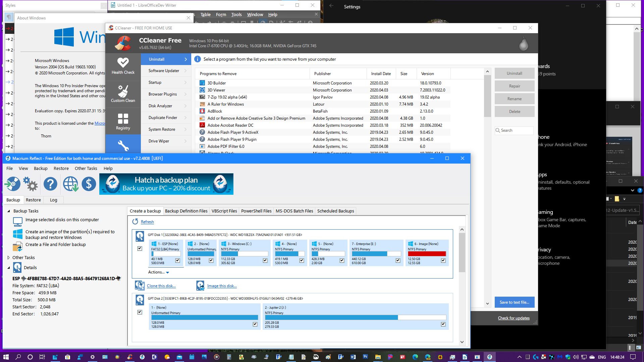The width and height of the screenshot is (644, 362).
Task: Click Macrium globe download updates icon
Action: coord(70,184)
